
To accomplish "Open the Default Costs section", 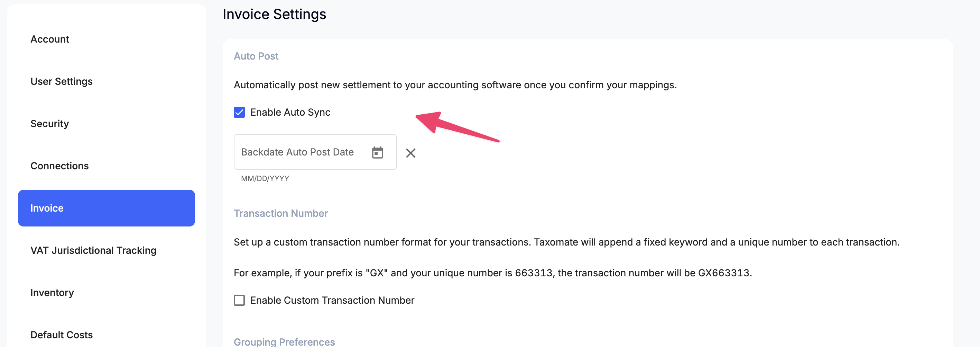I will point(61,335).
